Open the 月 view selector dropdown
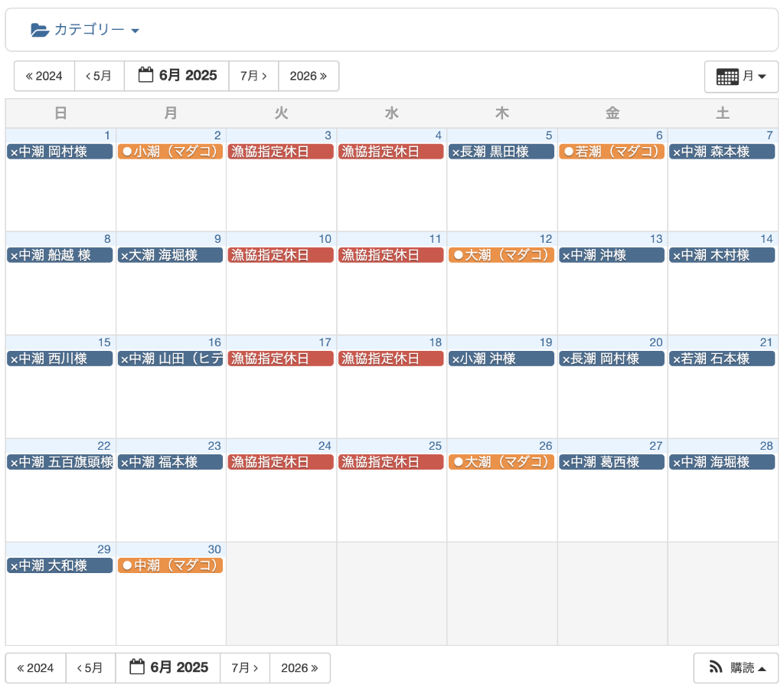 click(740, 77)
